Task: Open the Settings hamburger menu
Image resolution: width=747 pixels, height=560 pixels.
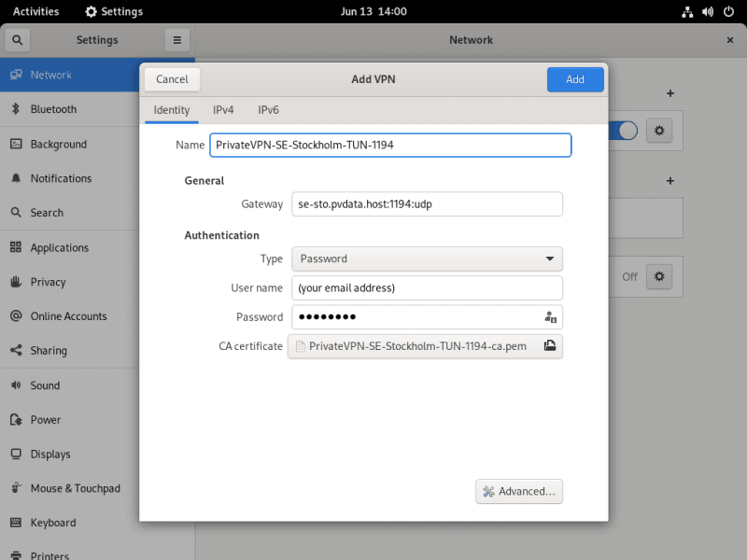Action: pos(177,40)
